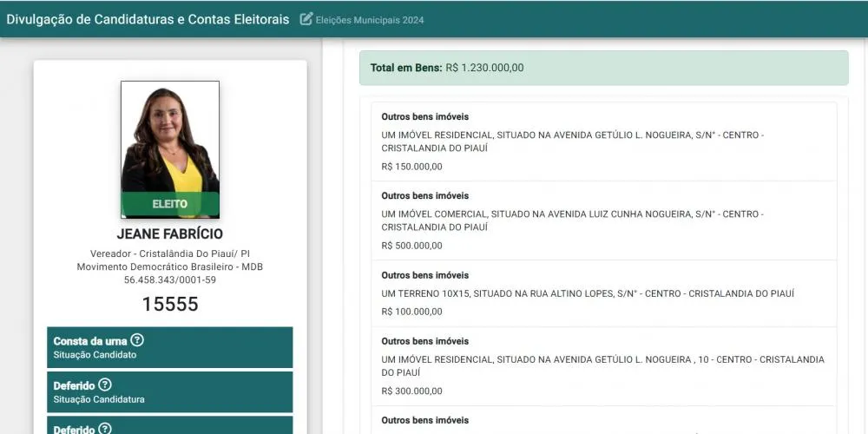Click the Total em Bens banner
The width and height of the screenshot is (868, 434).
604,68
